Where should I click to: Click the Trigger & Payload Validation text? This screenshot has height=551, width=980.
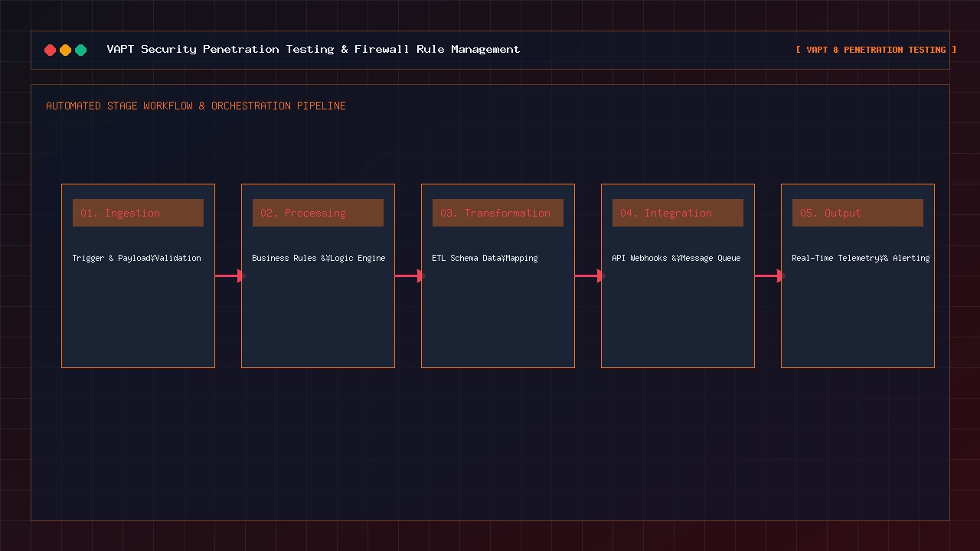pos(137,258)
